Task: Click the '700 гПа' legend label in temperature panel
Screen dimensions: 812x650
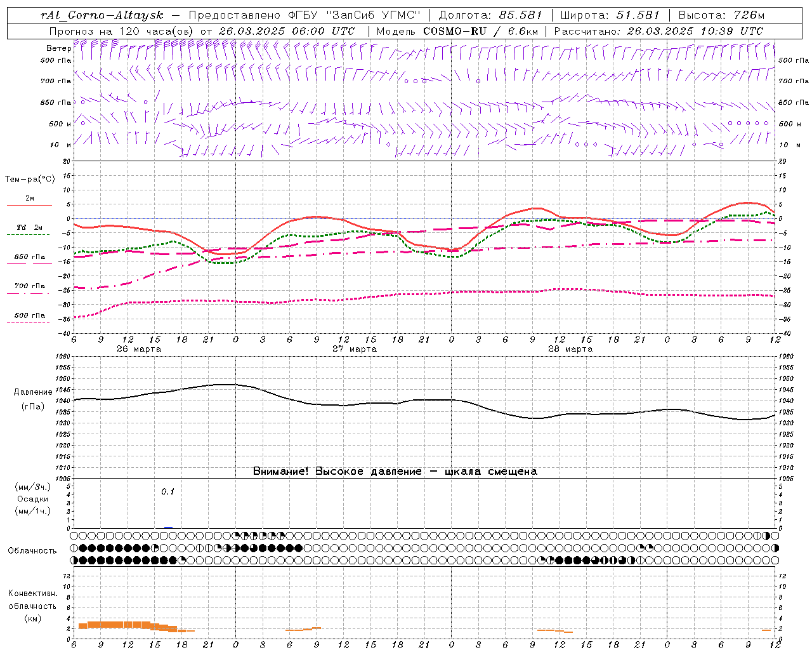Action: click(30, 286)
